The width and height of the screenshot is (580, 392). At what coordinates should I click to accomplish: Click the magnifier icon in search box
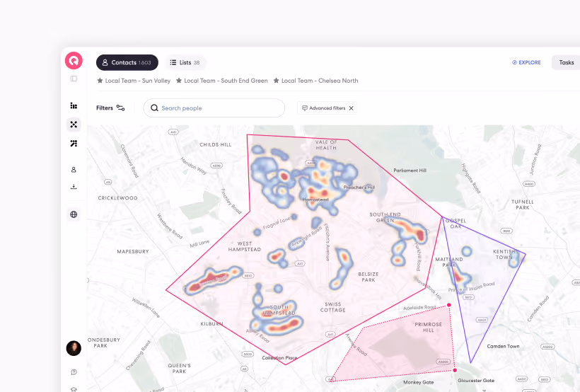click(154, 108)
